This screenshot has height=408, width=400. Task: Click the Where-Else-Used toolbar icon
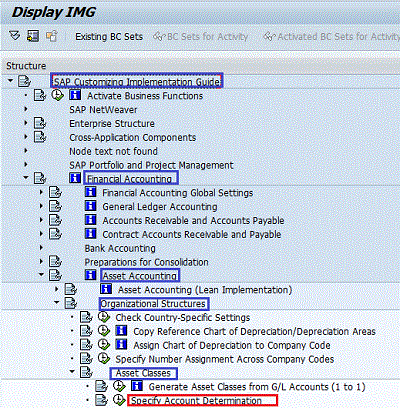(33, 36)
